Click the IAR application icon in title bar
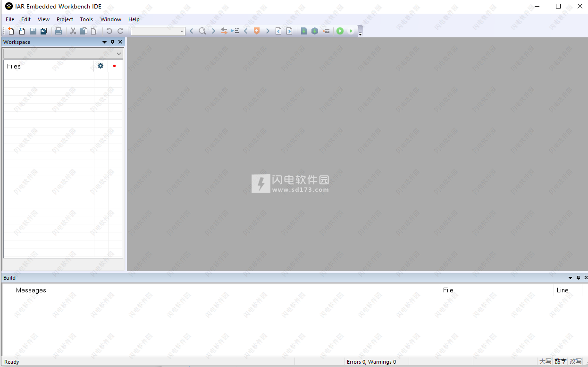The width and height of the screenshot is (588, 367). pyautogui.click(x=8, y=6)
